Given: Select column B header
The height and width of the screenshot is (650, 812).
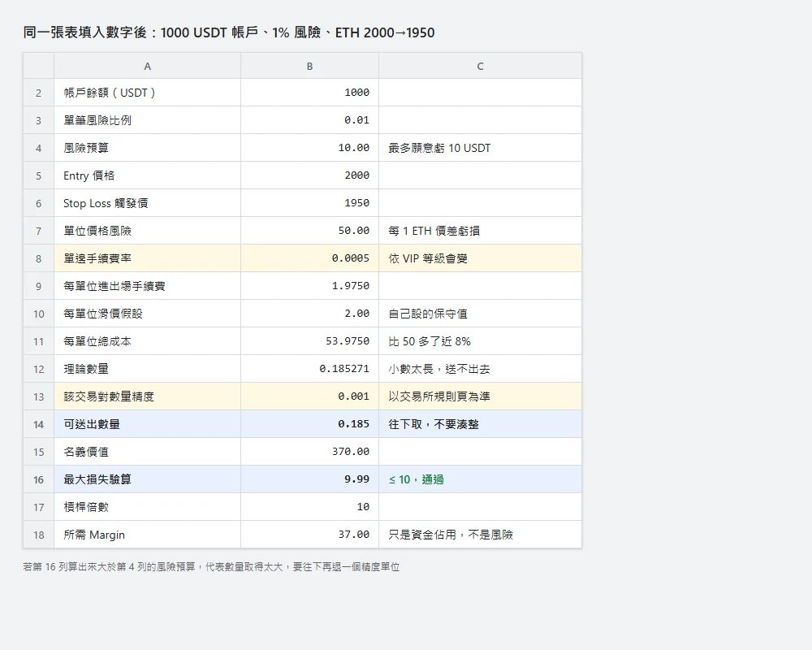Looking at the screenshot, I should (x=309, y=66).
